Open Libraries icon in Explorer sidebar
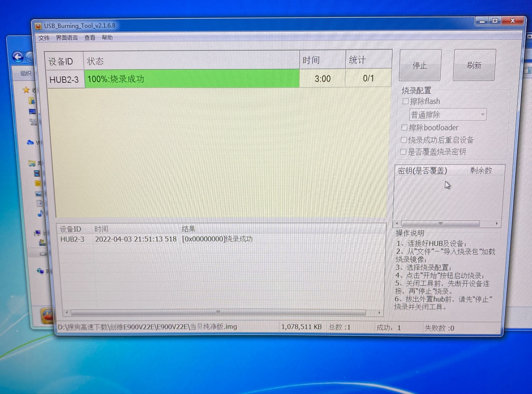The height and width of the screenshot is (394, 532). pyautogui.click(x=32, y=163)
